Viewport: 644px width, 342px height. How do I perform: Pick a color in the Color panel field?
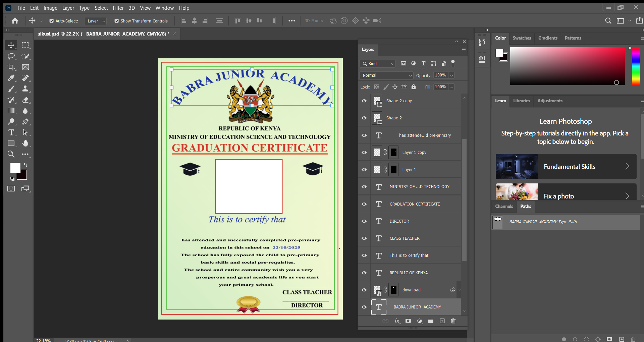click(x=567, y=66)
